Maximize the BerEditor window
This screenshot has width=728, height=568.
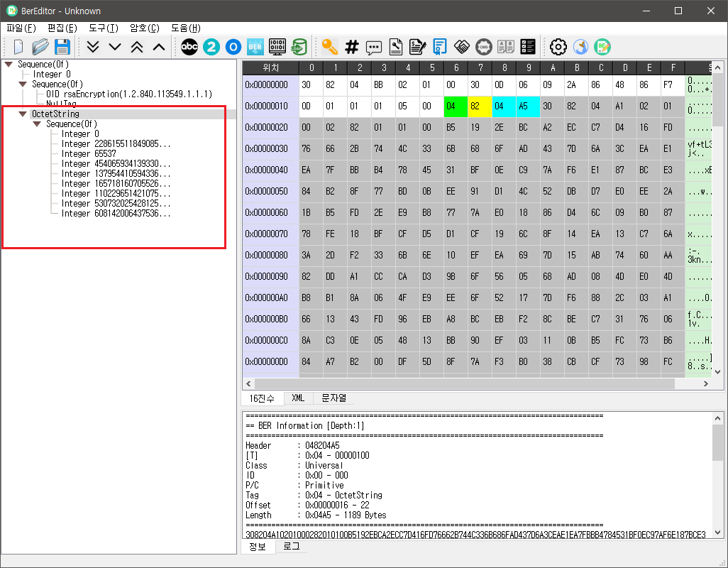tap(678, 11)
